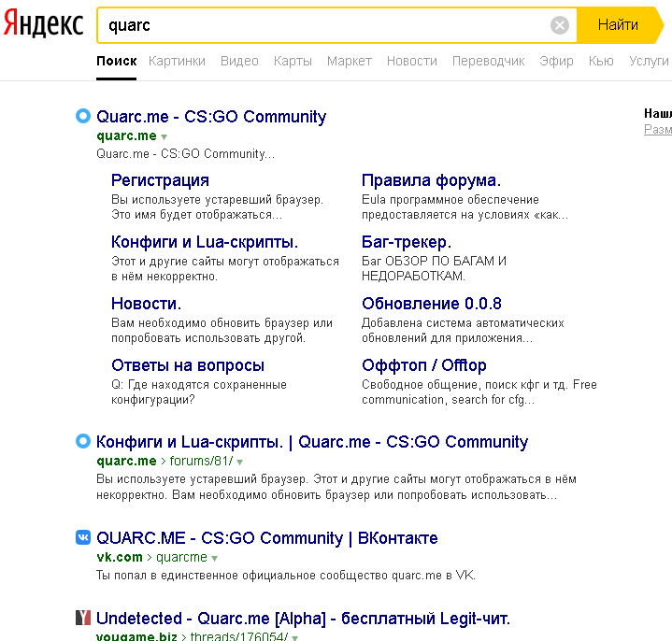Open the Quarc.me - CS:GO Community result title
Viewport: 672px width, 641px height.
click(x=211, y=117)
